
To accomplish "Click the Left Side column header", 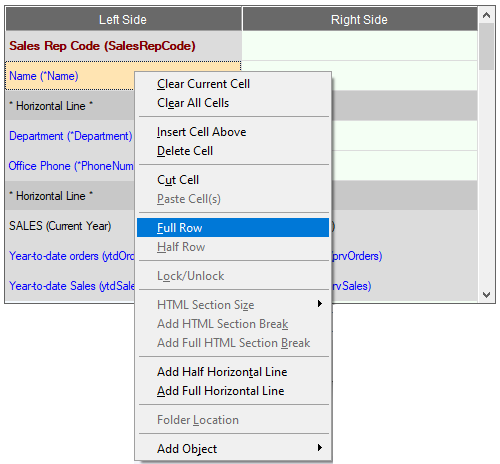I will pos(123,19).
